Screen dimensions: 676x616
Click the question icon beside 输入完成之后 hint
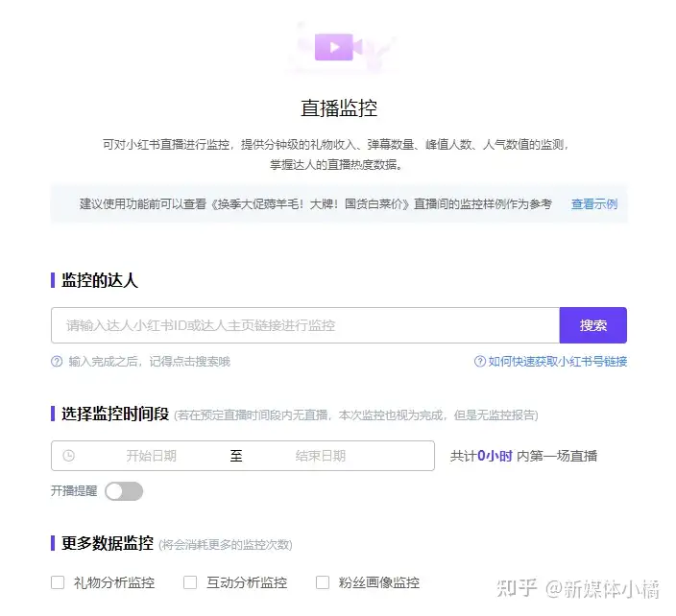coord(57,361)
